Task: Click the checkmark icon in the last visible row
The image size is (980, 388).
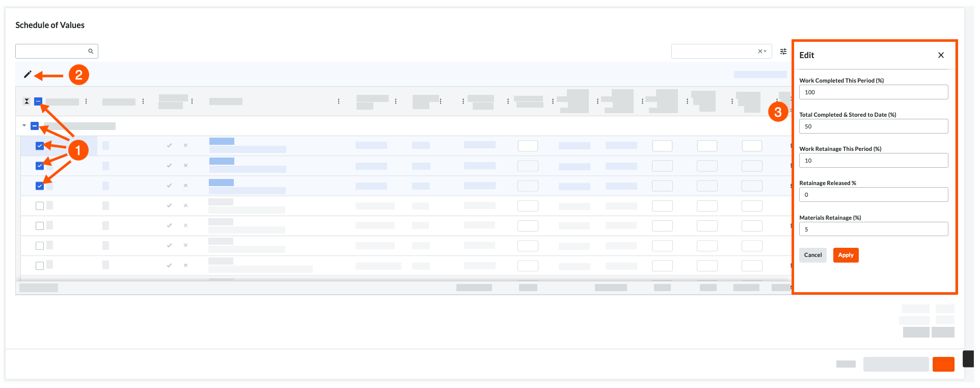Action: (x=169, y=265)
